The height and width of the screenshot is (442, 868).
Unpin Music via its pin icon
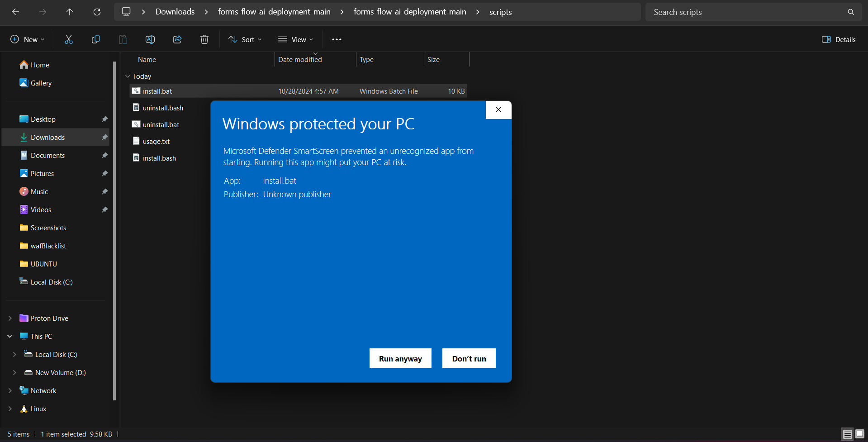click(x=104, y=192)
